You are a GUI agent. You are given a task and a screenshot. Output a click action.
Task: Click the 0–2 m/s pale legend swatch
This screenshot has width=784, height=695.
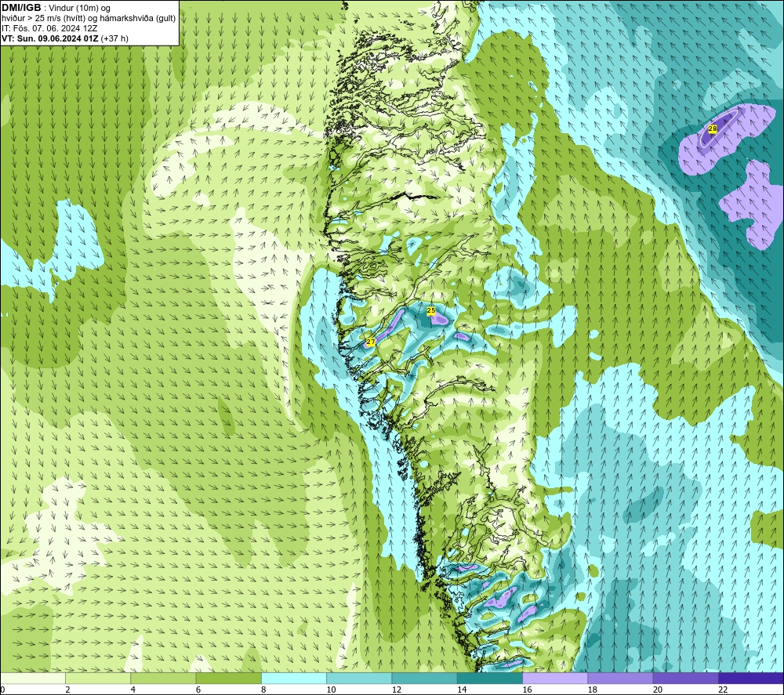coord(32,679)
